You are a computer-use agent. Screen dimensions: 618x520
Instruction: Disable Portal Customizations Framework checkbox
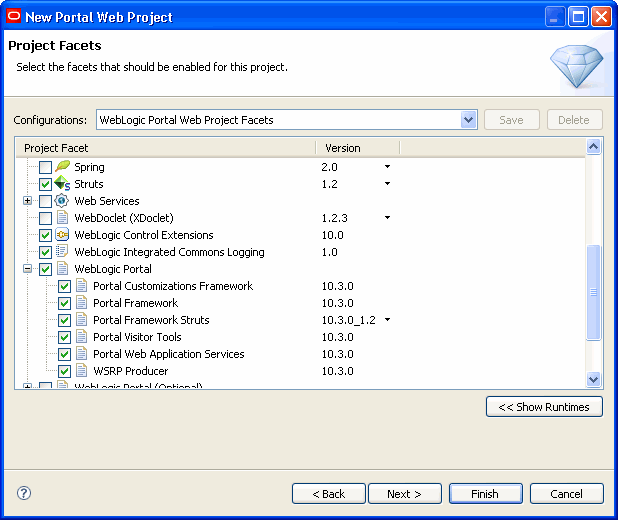pos(64,286)
